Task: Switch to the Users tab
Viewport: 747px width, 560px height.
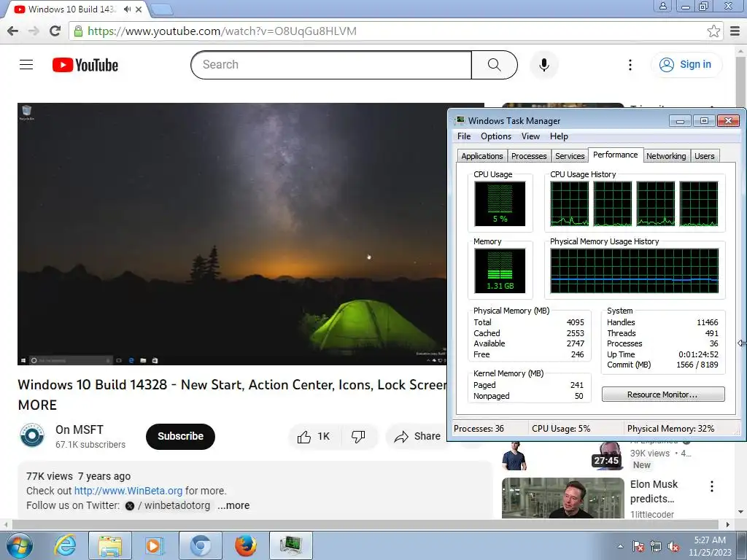Action: [704, 156]
